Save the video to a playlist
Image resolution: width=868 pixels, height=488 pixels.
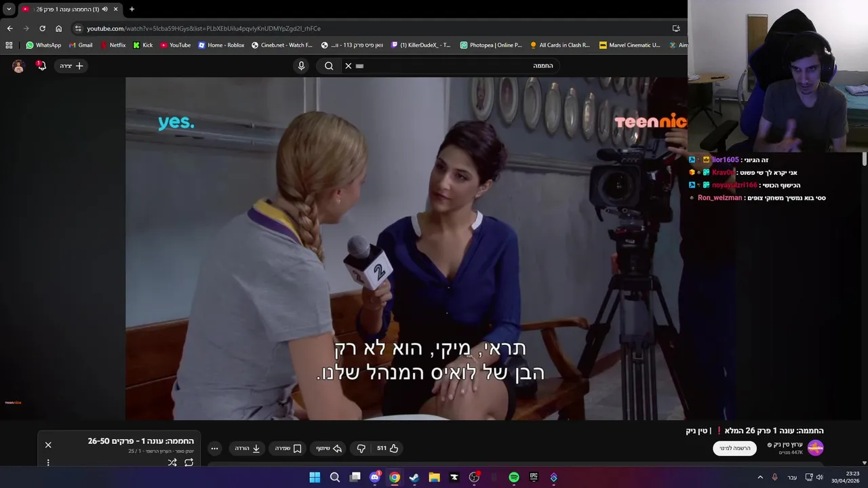(x=288, y=448)
